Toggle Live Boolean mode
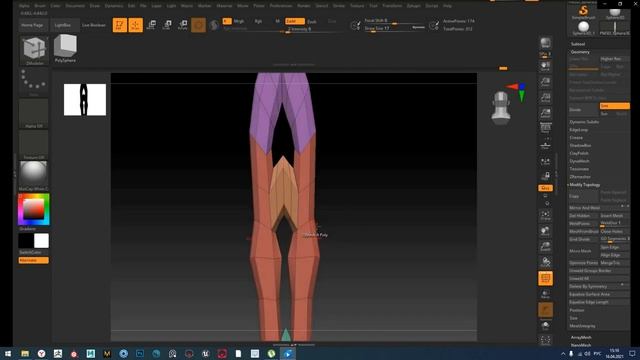This screenshot has width=640, height=360. [x=94, y=25]
